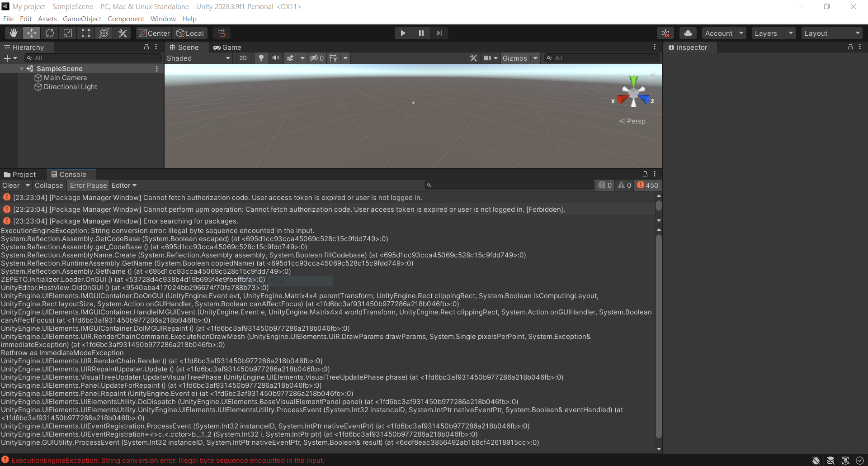Open SampleScene options menu
Viewport: 868px width, 466px height.
pyautogui.click(x=157, y=69)
